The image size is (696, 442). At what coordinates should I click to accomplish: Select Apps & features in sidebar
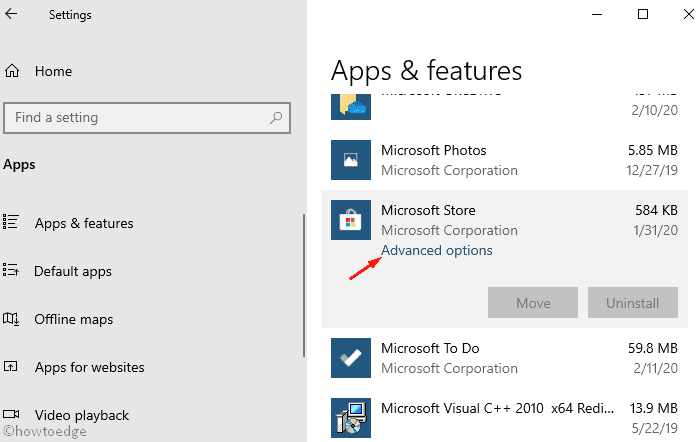pos(84,223)
